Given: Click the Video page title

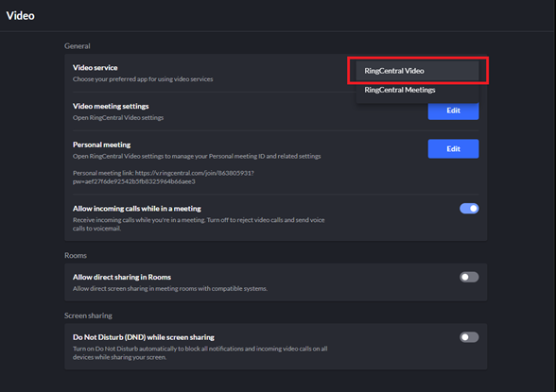Looking at the screenshot, I should [21, 15].
